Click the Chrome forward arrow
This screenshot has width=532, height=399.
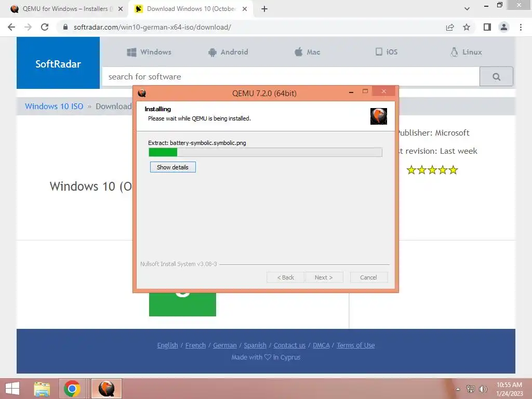point(28,27)
